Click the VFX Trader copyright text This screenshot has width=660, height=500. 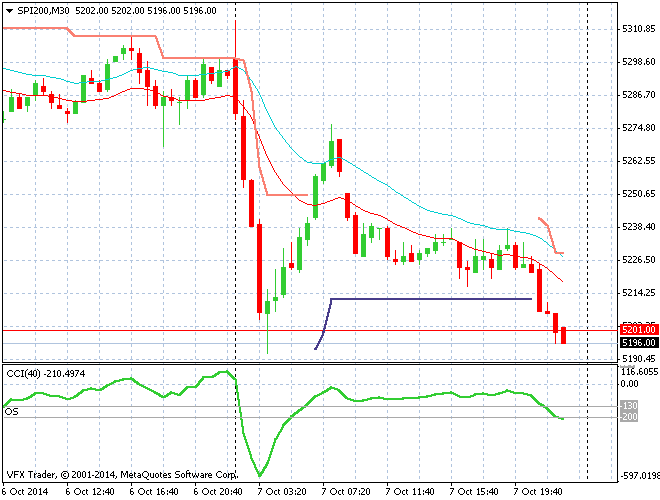tap(120, 474)
